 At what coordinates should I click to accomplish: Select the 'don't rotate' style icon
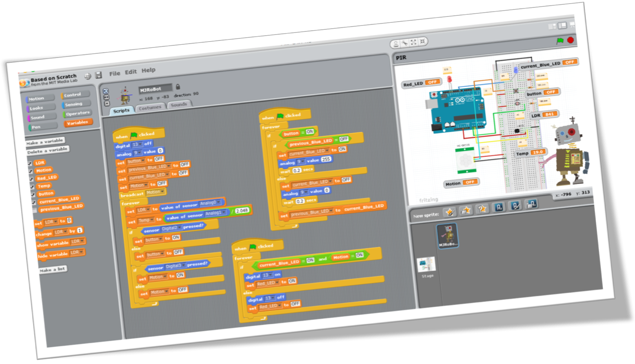pyautogui.click(x=107, y=103)
